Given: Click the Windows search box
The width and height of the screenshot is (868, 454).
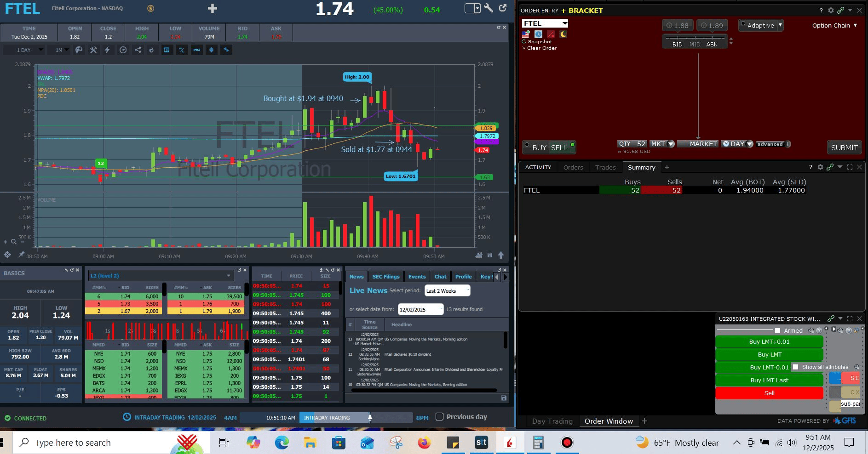Looking at the screenshot, I should tap(110, 443).
